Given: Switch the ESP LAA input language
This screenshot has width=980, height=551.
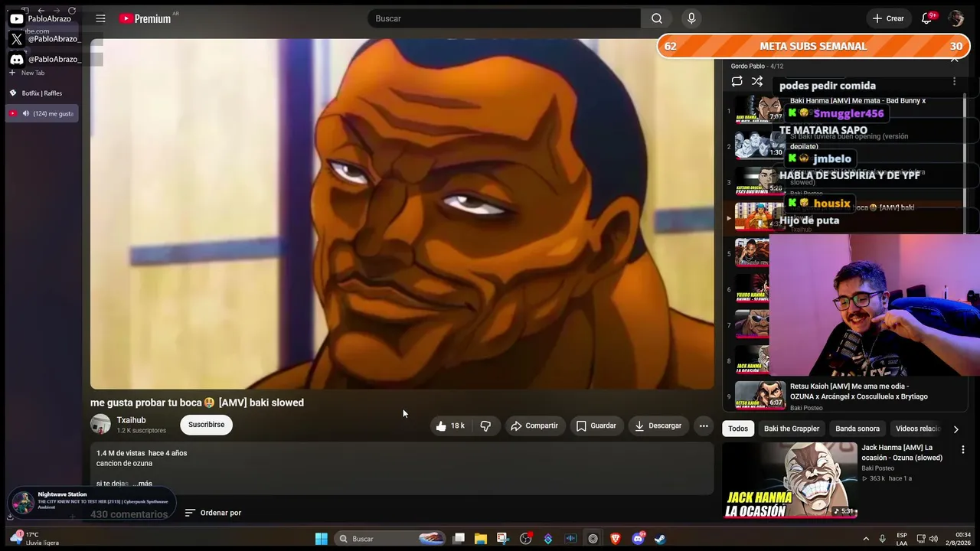Looking at the screenshot, I should [902, 539].
